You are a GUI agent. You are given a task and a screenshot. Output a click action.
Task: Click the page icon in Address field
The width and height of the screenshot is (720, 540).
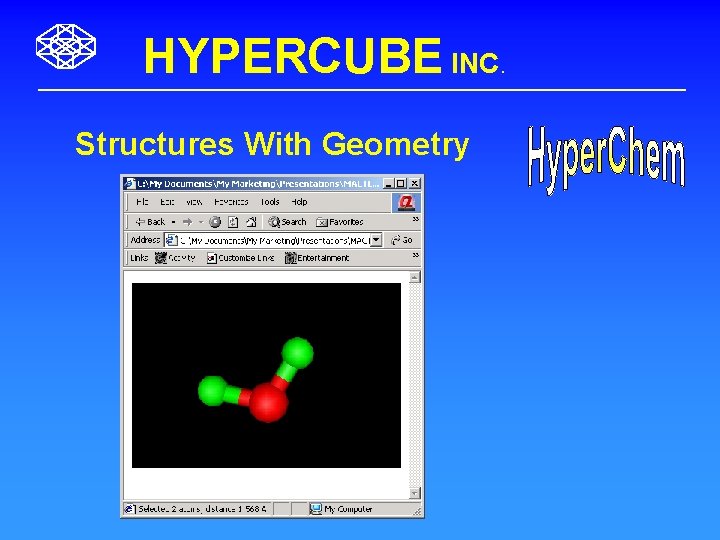pos(171,240)
